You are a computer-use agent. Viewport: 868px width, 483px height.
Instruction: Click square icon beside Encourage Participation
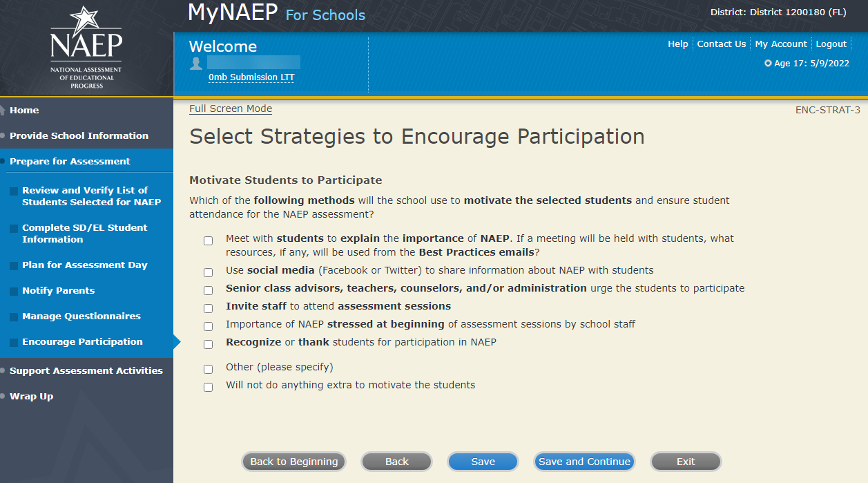[x=14, y=343]
